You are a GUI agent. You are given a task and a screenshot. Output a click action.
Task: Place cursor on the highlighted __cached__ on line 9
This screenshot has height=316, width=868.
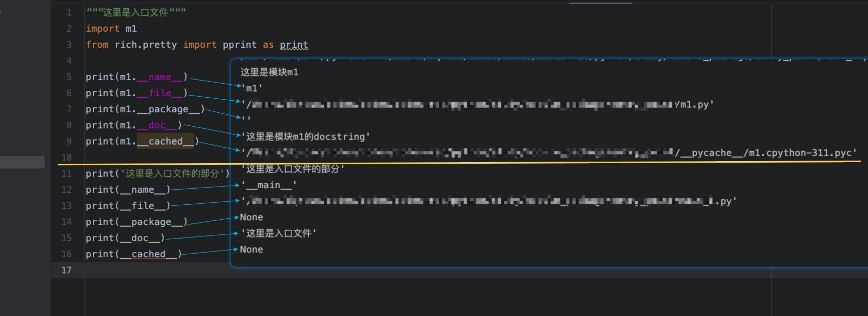[165, 141]
